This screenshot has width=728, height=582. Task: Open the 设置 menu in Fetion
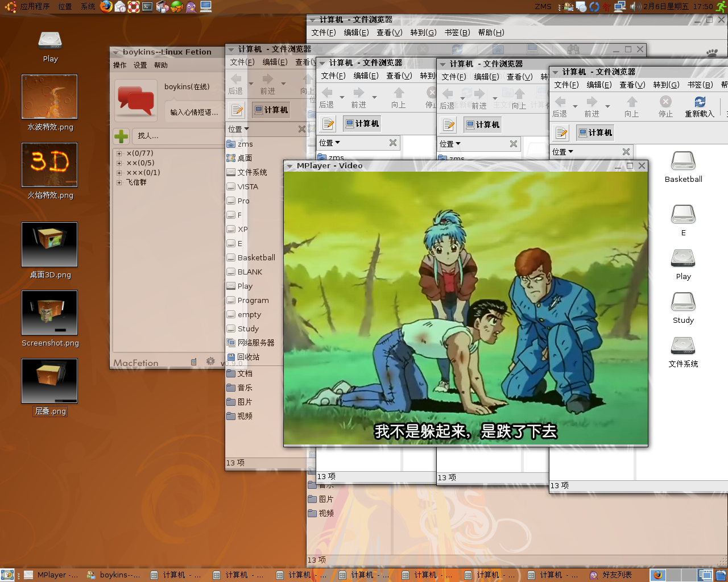click(140, 65)
